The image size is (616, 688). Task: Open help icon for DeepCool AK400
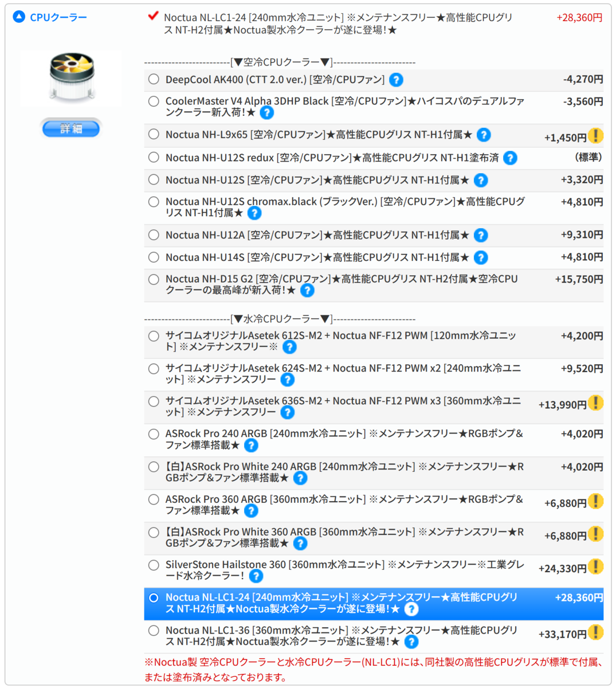[396, 80]
